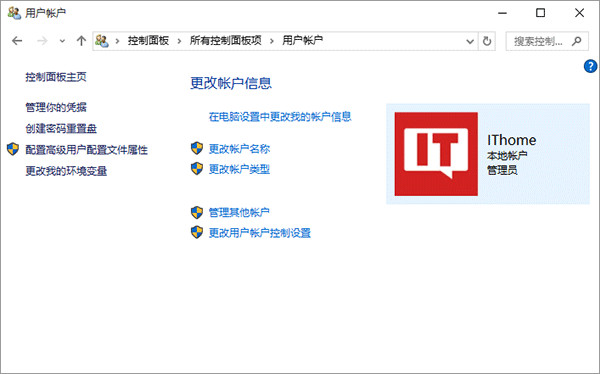Open 创建密码重置盘 link
The width and height of the screenshot is (600, 374).
[61, 128]
